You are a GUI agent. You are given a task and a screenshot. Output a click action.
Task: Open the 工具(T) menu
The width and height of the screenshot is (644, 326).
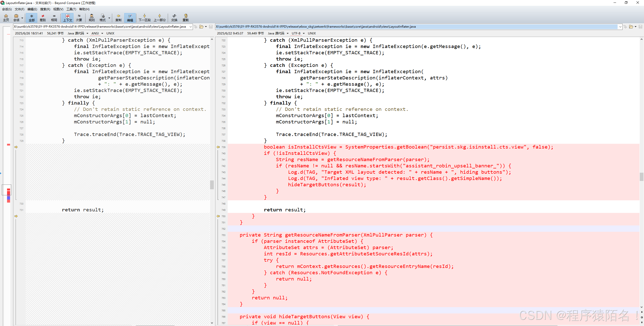[x=71, y=9]
